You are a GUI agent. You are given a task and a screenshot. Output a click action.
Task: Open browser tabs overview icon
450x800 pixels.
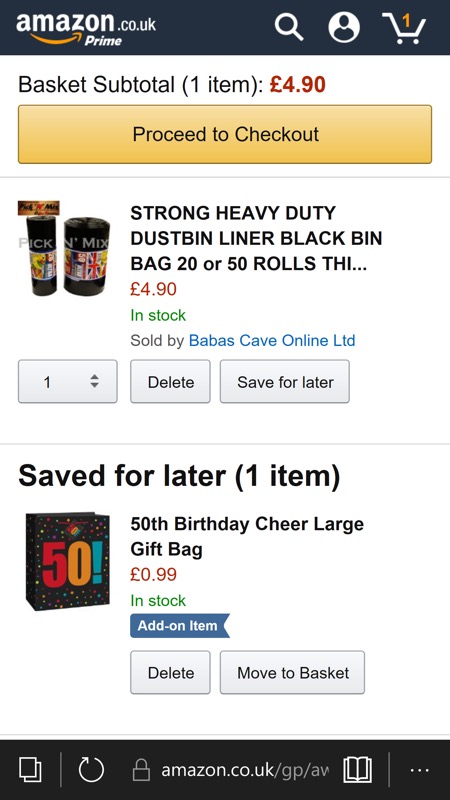point(30,769)
